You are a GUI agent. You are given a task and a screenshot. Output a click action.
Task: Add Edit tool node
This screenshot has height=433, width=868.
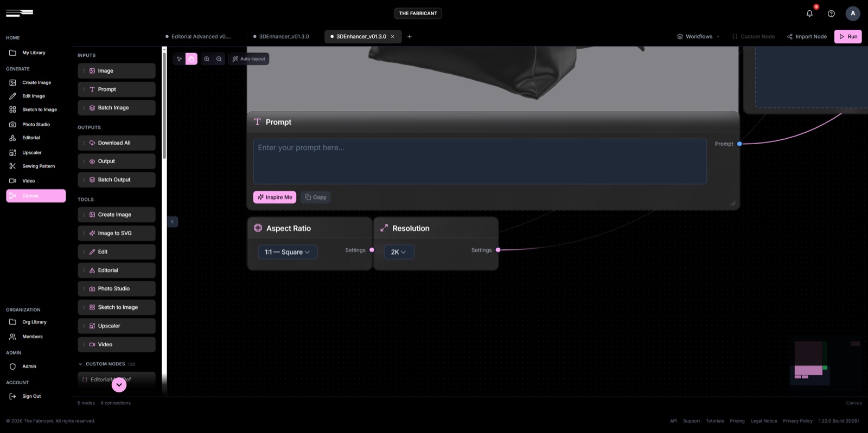(x=117, y=252)
